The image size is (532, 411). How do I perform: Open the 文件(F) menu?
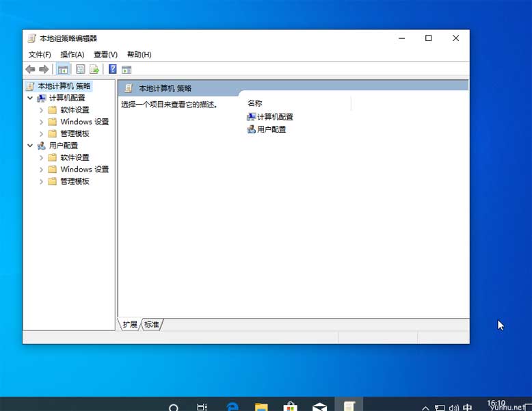(40, 55)
